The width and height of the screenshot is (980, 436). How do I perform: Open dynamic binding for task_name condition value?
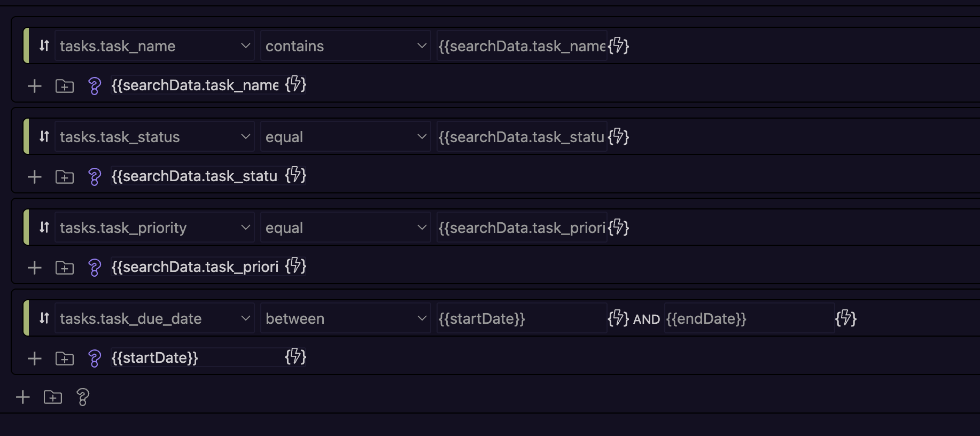[x=618, y=46]
